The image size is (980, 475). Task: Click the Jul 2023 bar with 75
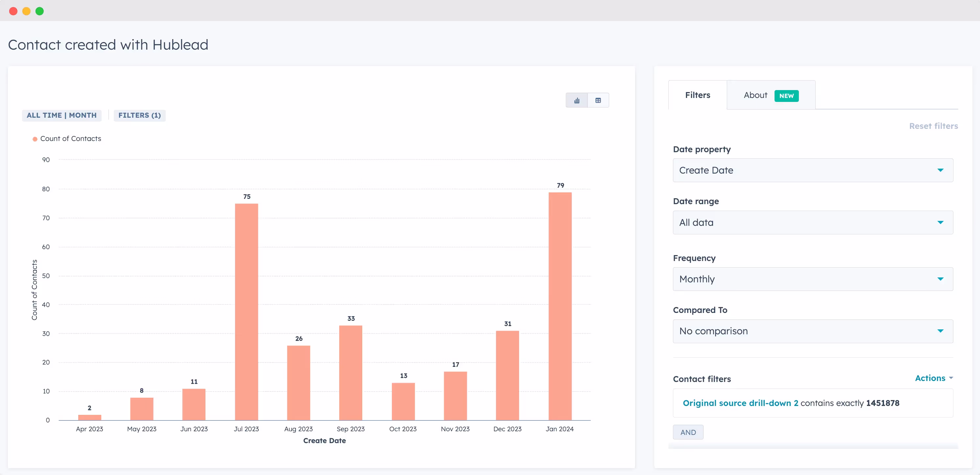click(247, 312)
